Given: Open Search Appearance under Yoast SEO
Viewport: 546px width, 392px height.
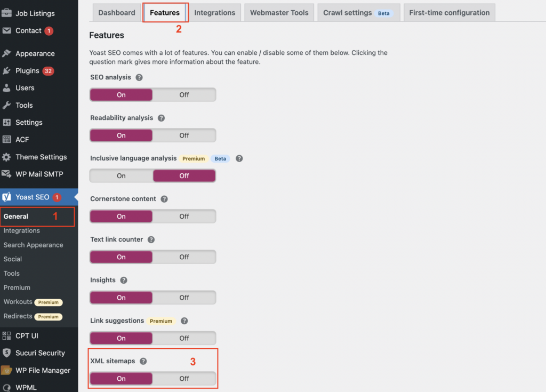Looking at the screenshot, I should point(33,245).
